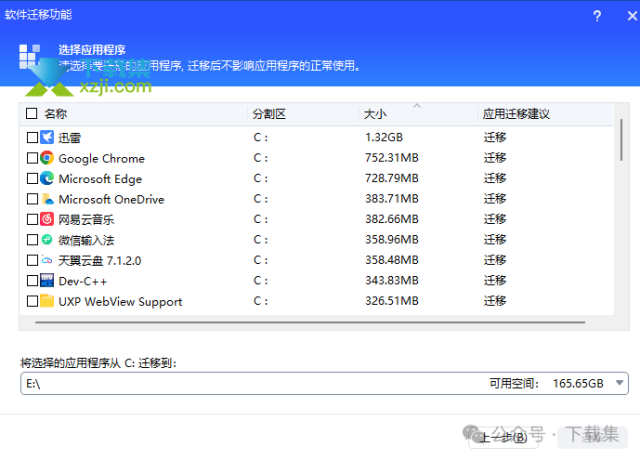Click the Microsoft OneDrive icon
Screen dimensions: 640x460
coord(47,199)
